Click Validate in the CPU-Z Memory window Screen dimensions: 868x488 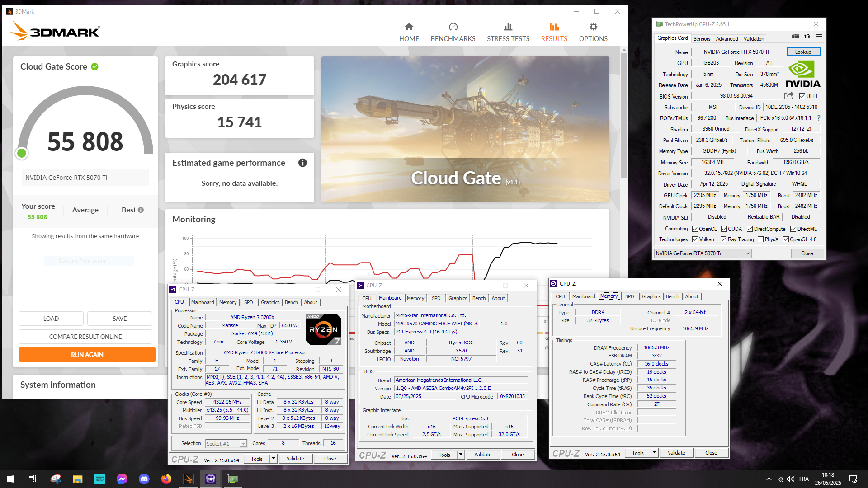click(x=676, y=453)
